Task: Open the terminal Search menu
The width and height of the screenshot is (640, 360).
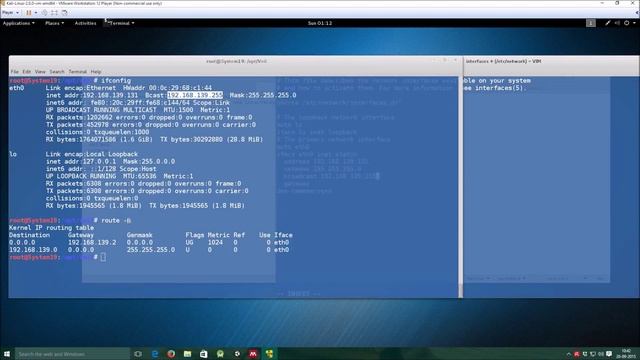Action: tap(57, 71)
